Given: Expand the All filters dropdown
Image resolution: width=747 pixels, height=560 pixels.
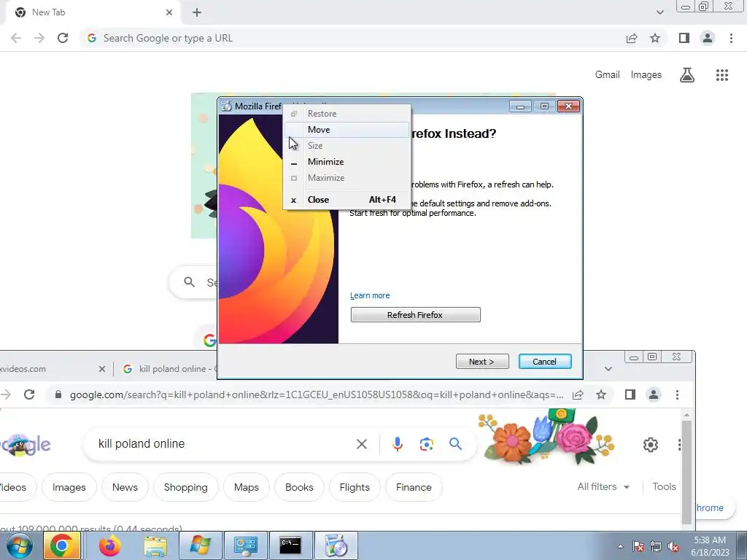Looking at the screenshot, I should 603,486.
